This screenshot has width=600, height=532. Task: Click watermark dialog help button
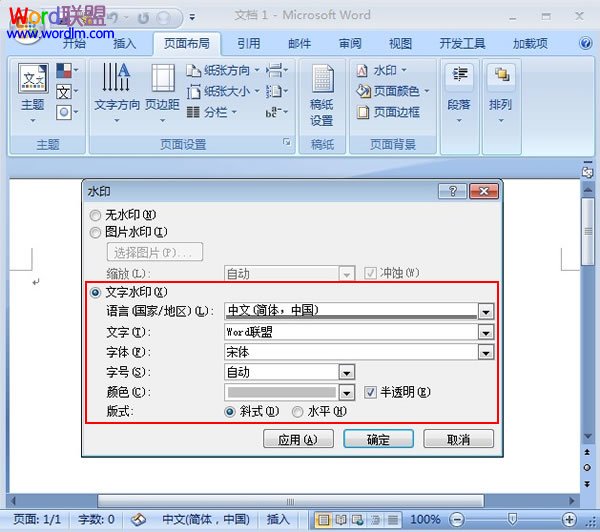click(x=452, y=191)
